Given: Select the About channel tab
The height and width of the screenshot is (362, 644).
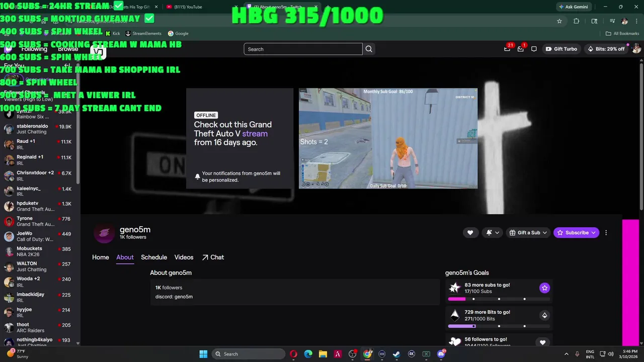Looking at the screenshot, I should pos(125,257).
